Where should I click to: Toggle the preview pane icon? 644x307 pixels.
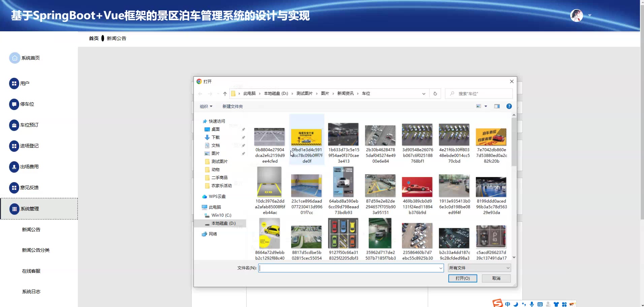pyautogui.click(x=497, y=106)
